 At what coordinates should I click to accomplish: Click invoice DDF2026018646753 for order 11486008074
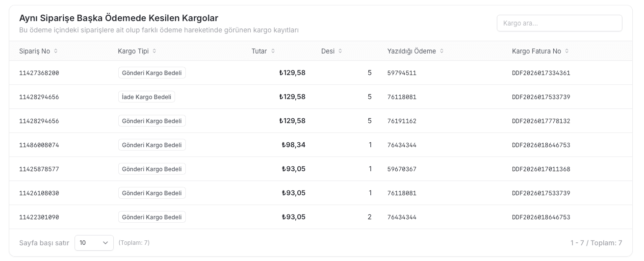pos(541,145)
